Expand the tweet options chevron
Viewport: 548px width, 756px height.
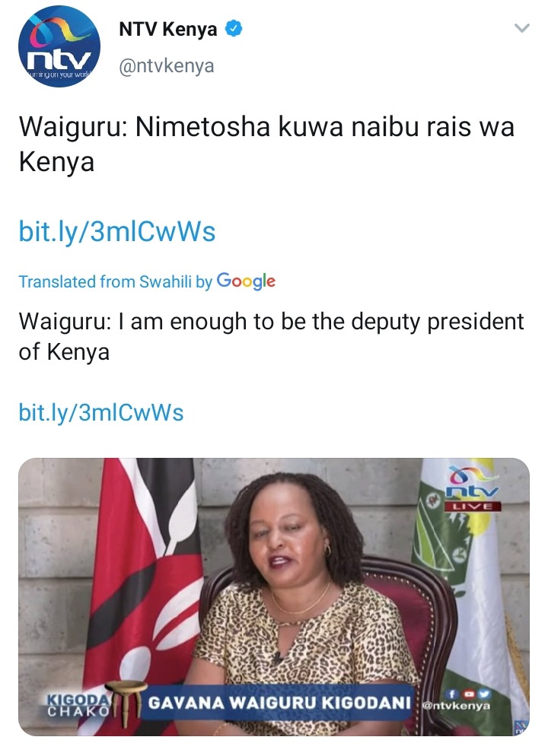click(521, 28)
